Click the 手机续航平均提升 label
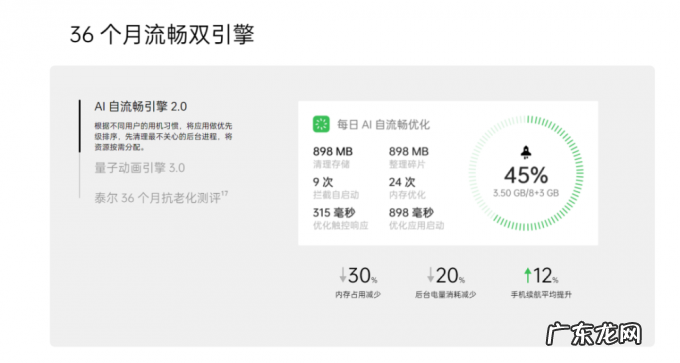 (x=541, y=295)
